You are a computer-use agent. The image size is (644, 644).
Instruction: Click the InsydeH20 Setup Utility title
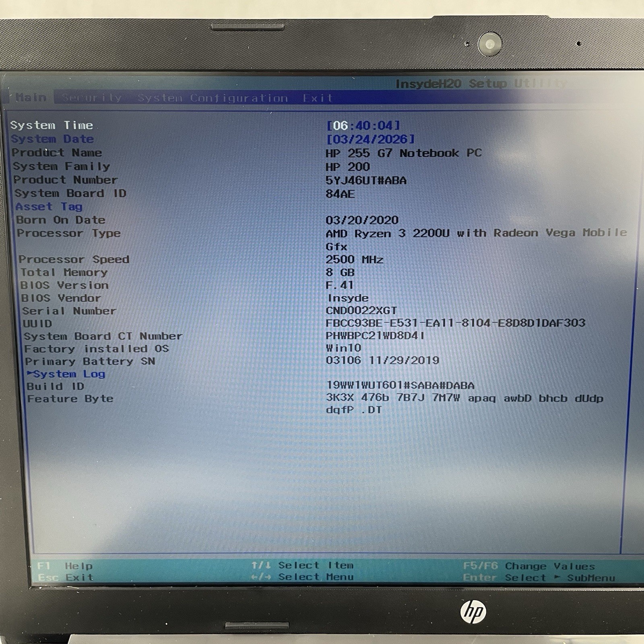click(x=481, y=84)
